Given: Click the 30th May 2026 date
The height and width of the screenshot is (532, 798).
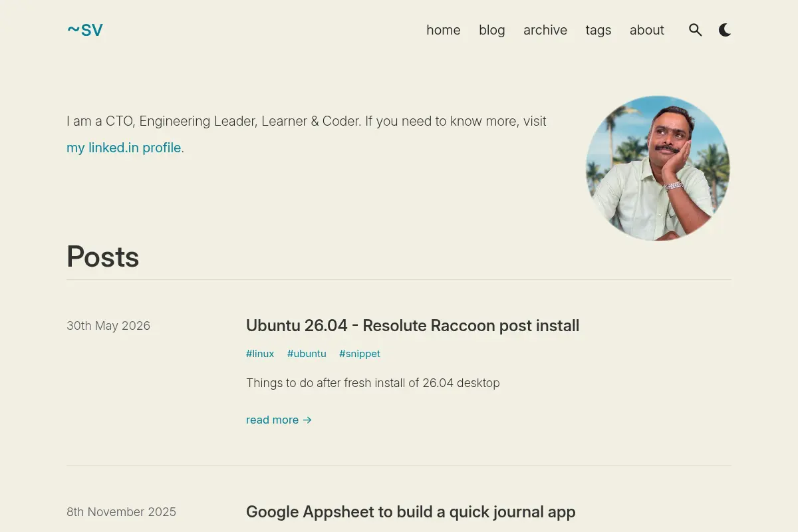Looking at the screenshot, I should tap(108, 326).
